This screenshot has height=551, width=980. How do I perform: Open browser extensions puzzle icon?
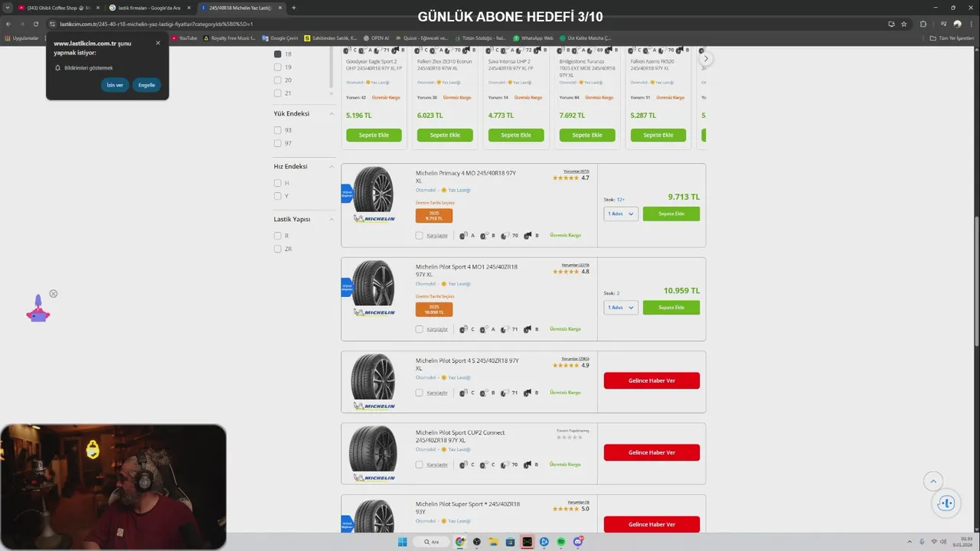coord(923,24)
